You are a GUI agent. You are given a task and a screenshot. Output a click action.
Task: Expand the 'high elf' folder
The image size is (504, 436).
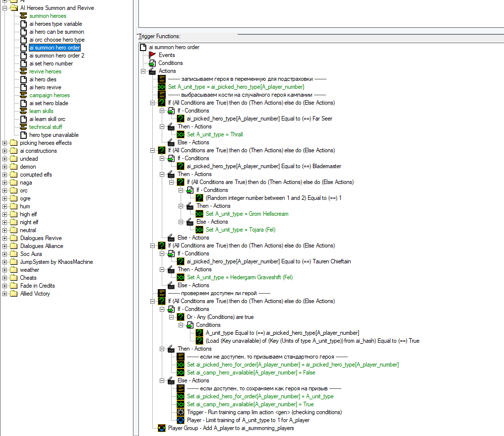click(x=5, y=214)
